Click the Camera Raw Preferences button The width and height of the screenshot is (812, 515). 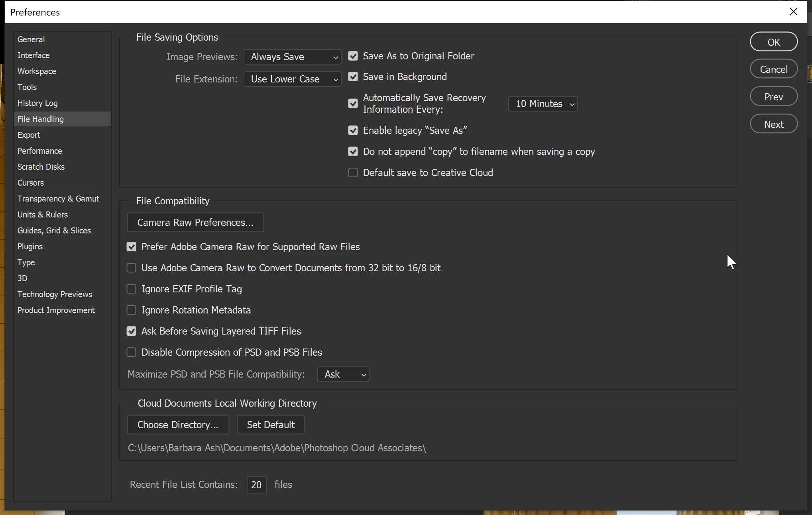(195, 223)
